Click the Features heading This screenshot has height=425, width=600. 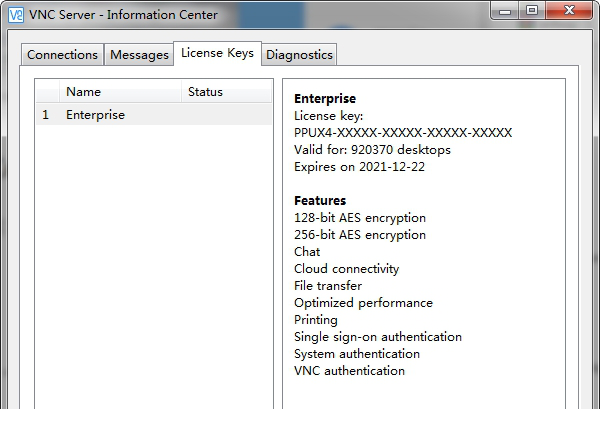click(320, 201)
